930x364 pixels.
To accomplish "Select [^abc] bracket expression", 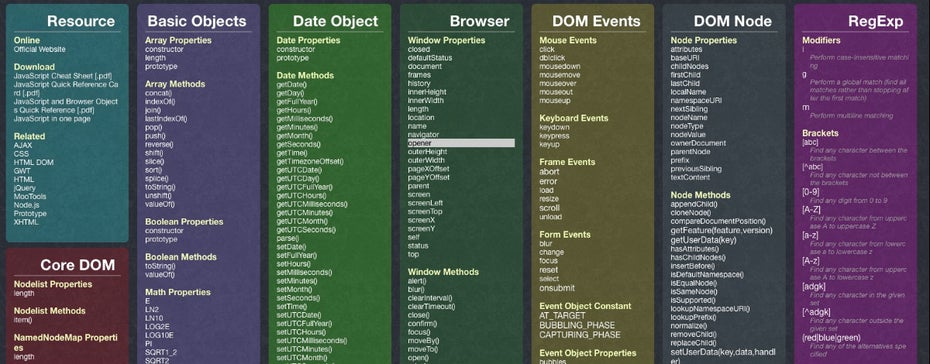I will pyautogui.click(x=813, y=167).
